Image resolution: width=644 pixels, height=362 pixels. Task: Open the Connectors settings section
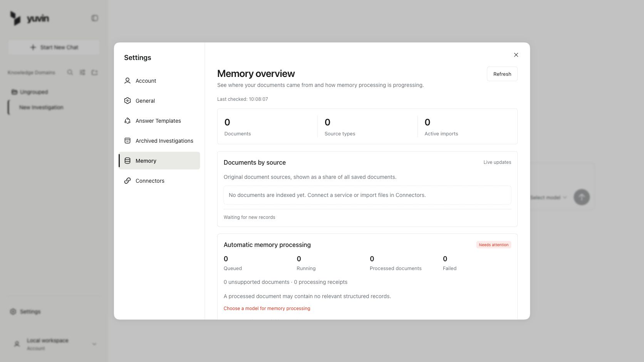tap(159, 181)
